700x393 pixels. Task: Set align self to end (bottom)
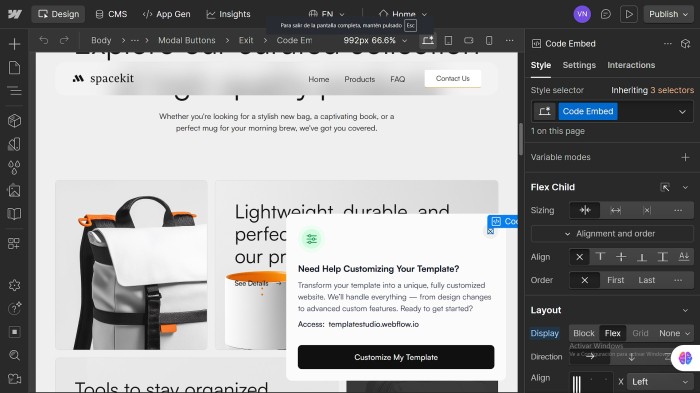642,257
